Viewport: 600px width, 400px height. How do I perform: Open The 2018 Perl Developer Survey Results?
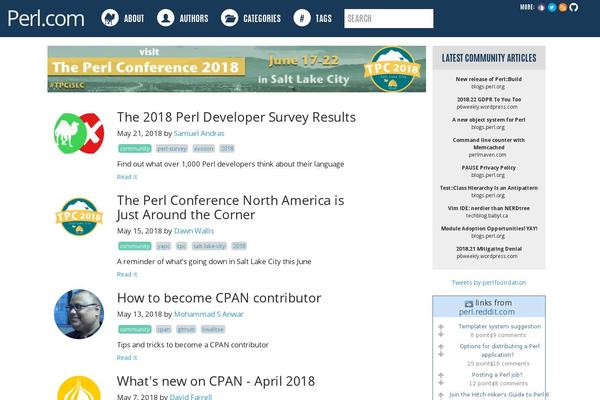coord(236,117)
